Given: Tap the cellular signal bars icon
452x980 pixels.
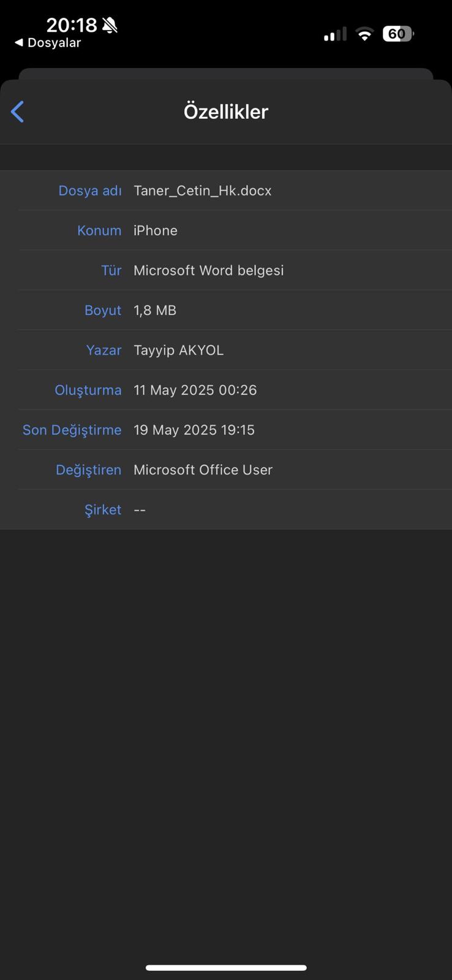Looking at the screenshot, I should (335, 34).
